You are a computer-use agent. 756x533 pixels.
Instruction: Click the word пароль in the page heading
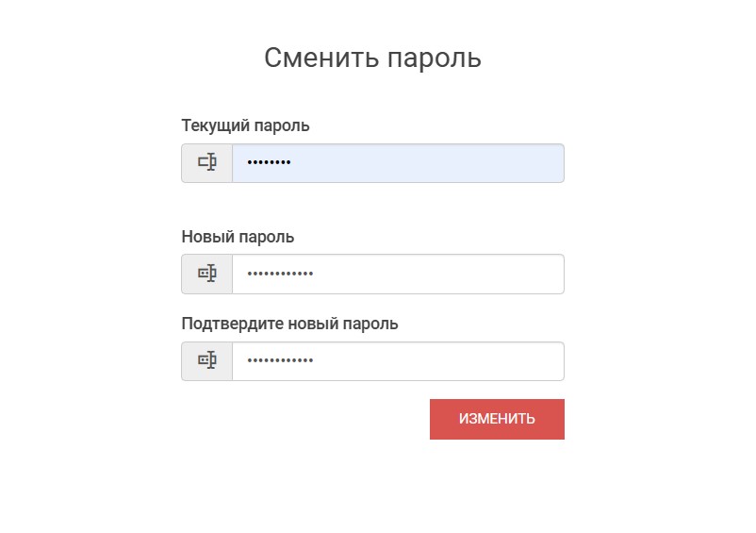435,58
